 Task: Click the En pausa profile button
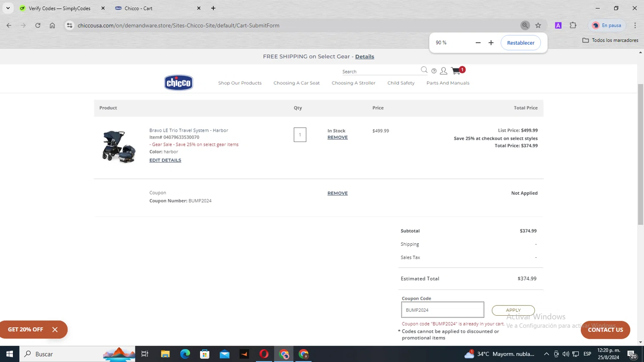click(x=607, y=25)
